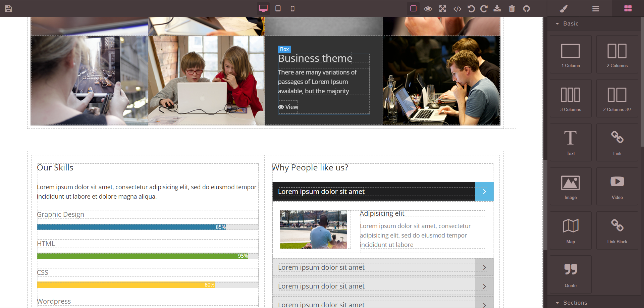
Task: Clear canvas with trash icon
Action: coord(512,9)
